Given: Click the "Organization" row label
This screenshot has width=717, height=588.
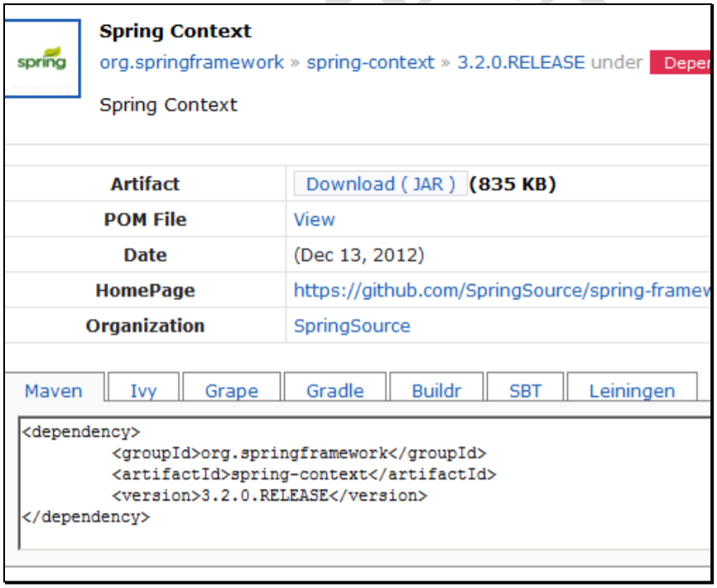Looking at the screenshot, I should pos(145,326).
